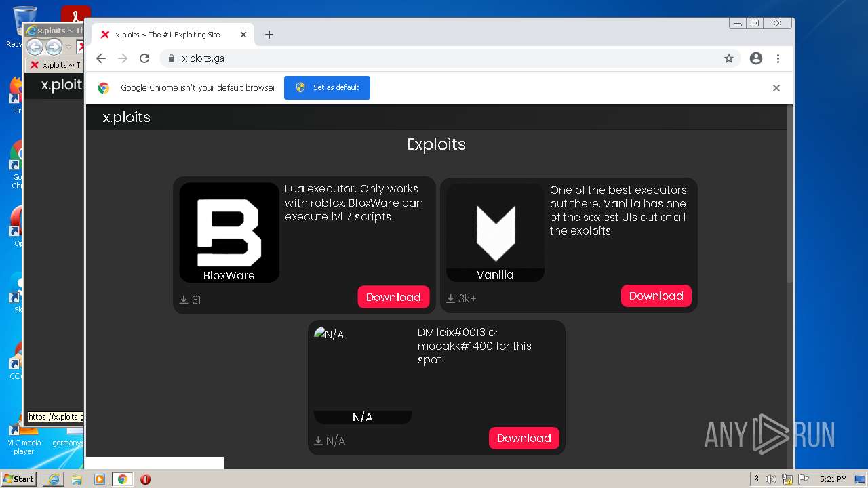Click the BloxWare description text
Screen dimensions: 868x488
[x=354, y=203]
